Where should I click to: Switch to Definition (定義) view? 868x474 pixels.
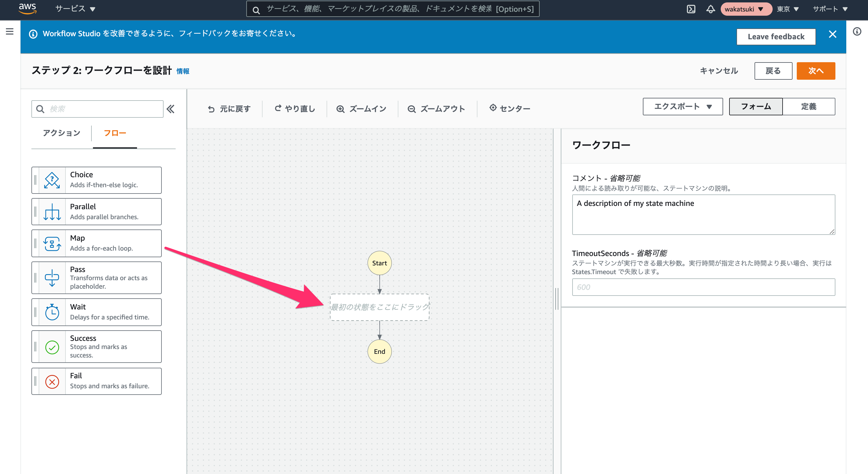(808, 107)
